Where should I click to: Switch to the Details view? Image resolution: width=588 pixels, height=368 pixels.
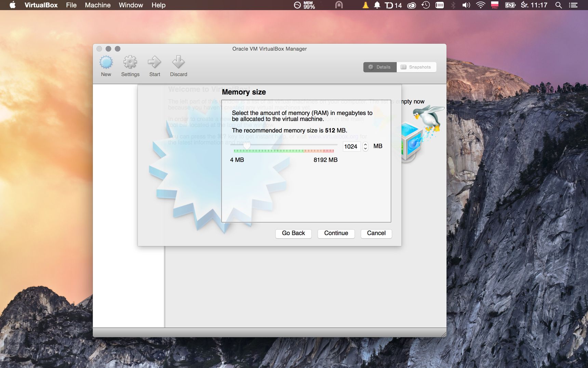click(380, 67)
